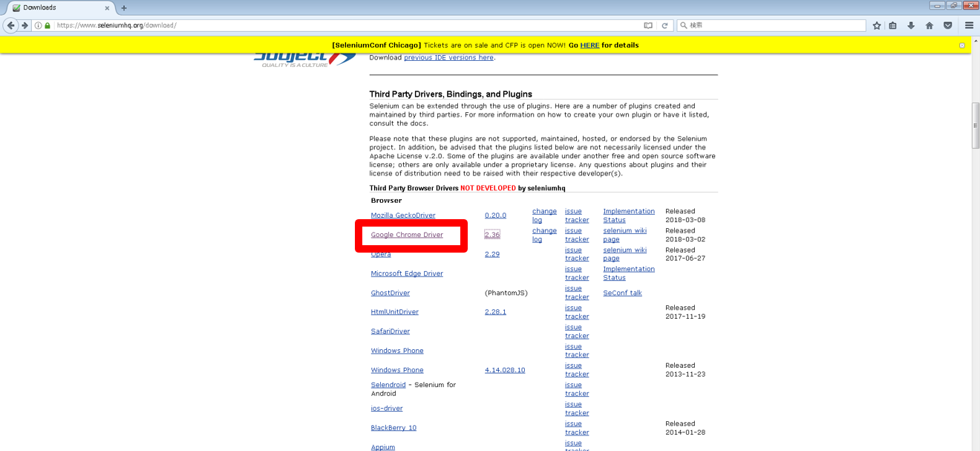Image resolution: width=980 pixels, height=451 pixels.
Task: Open the downloads arrow panel
Action: [x=911, y=25]
